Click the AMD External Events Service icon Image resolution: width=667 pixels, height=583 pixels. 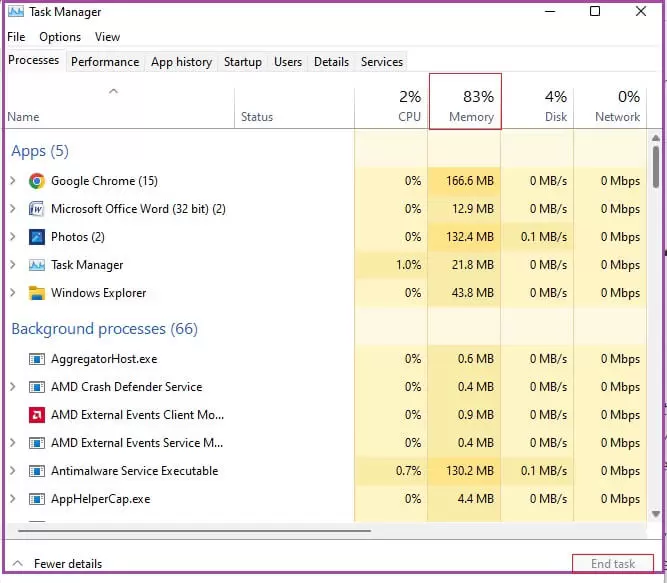pyautogui.click(x=37, y=443)
